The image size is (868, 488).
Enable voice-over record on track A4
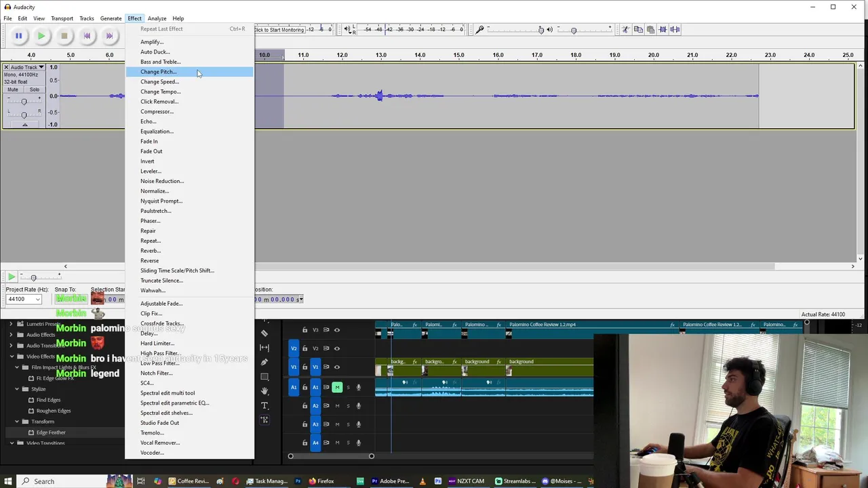(x=359, y=443)
